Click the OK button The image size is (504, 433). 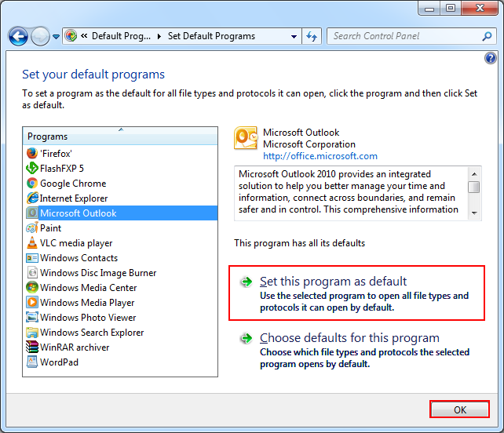459,409
